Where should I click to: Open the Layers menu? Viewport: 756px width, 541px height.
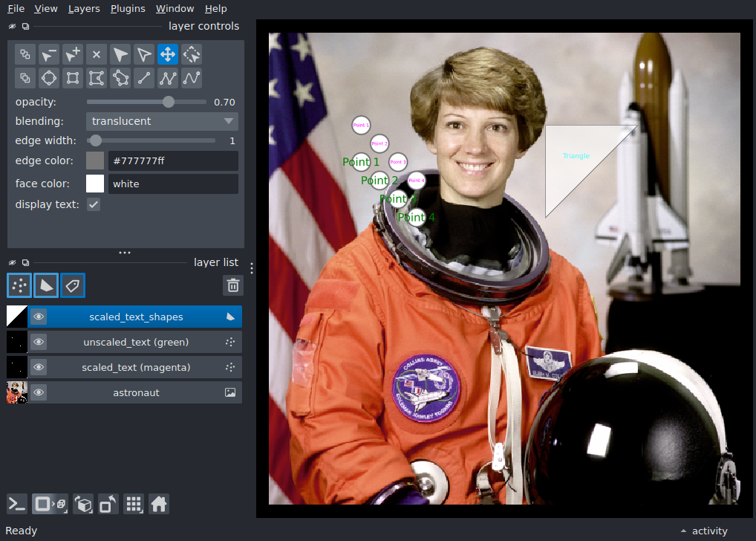click(84, 9)
